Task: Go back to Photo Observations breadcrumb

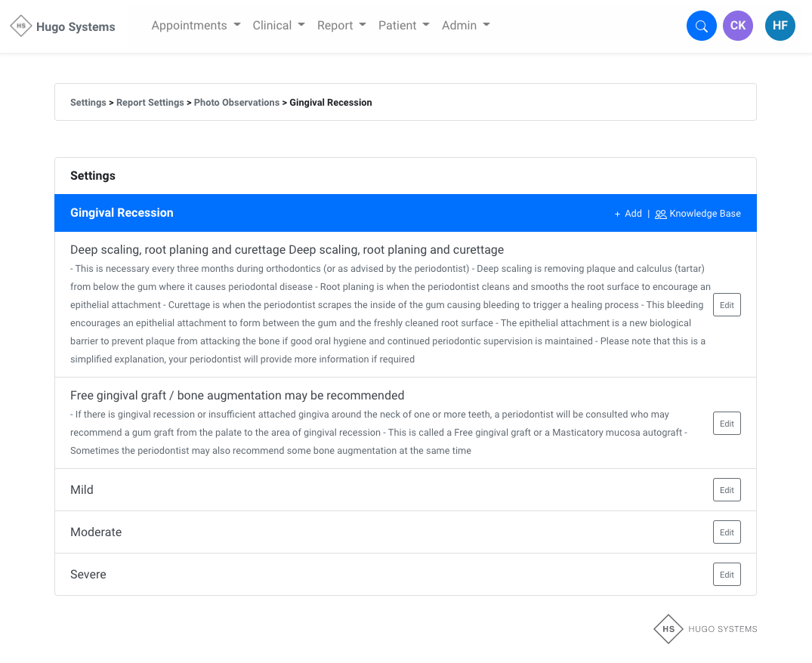Action: [x=236, y=103]
